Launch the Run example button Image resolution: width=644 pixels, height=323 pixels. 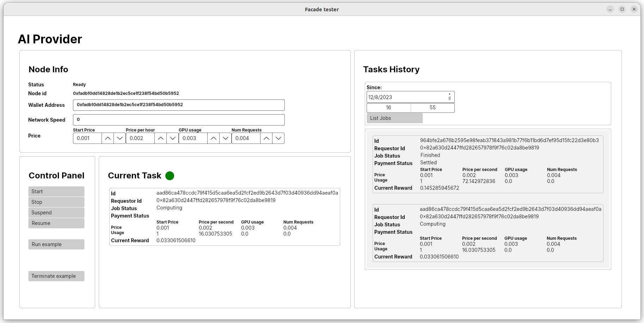click(56, 244)
